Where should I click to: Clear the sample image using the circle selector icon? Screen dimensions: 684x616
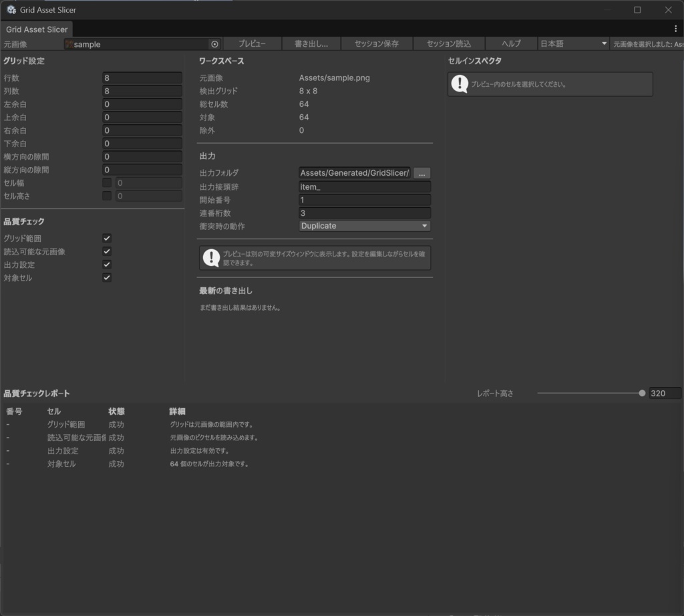click(214, 43)
